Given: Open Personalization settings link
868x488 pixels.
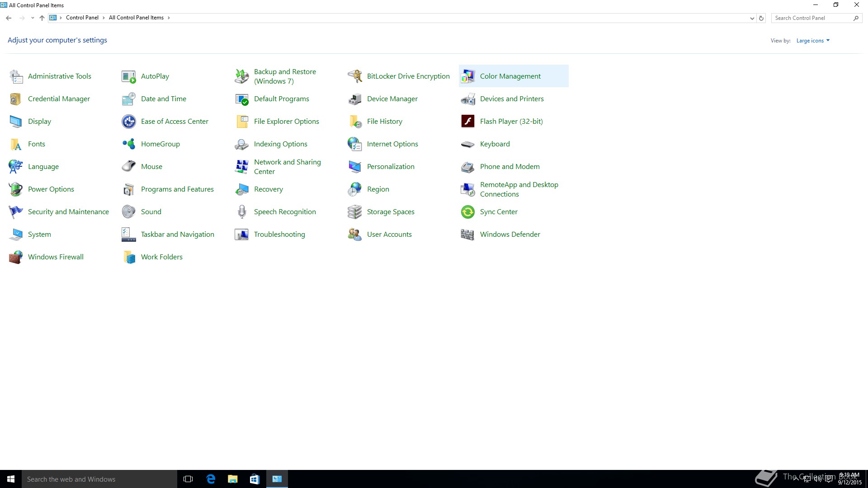Looking at the screenshot, I should coord(391,167).
